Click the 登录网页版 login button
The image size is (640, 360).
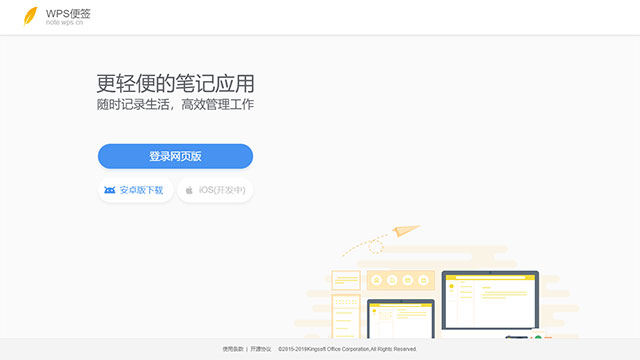pos(176,156)
